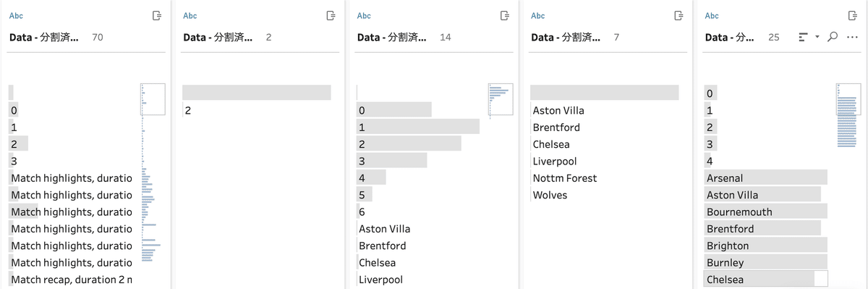Click the Abc data type icon of the 70-value field
Screen dimensions: 868x289
pyautogui.click(x=16, y=15)
